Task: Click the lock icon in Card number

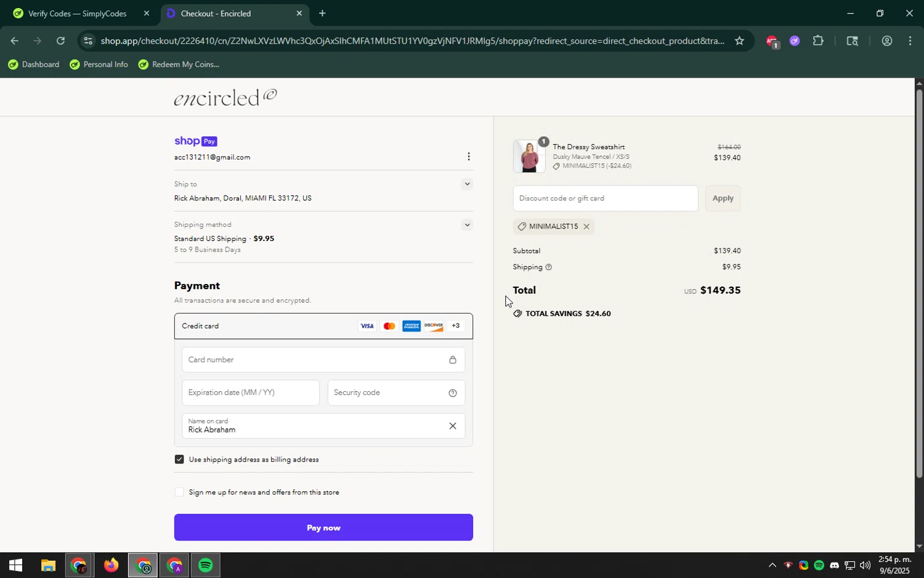Action: [x=453, y=360]
